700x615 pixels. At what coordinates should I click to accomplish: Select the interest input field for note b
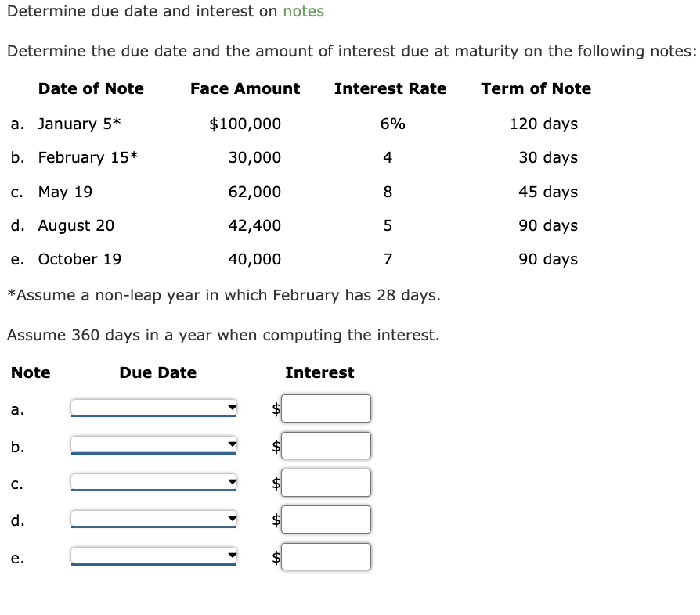coord(327,445)
